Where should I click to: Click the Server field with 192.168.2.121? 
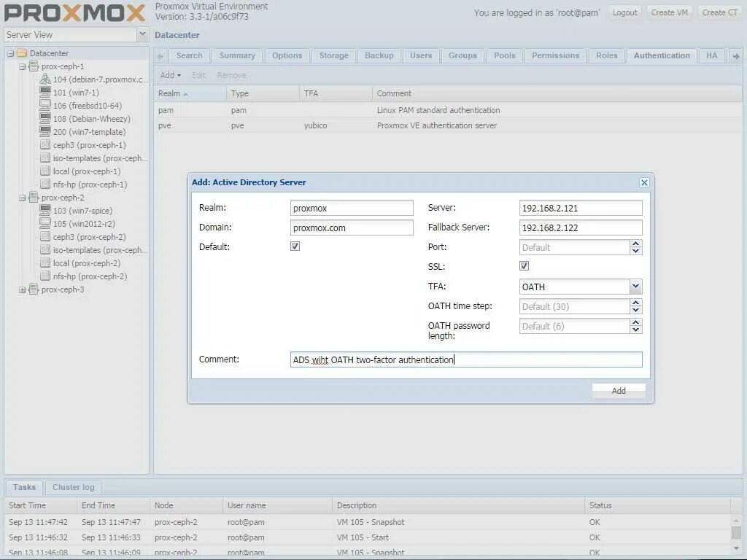coord(581,208)
